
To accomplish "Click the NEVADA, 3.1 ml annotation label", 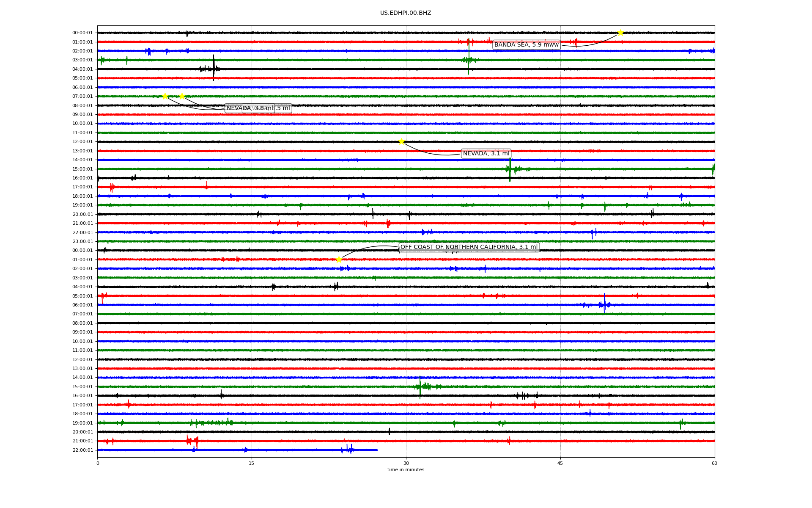I will click(486, 153).
